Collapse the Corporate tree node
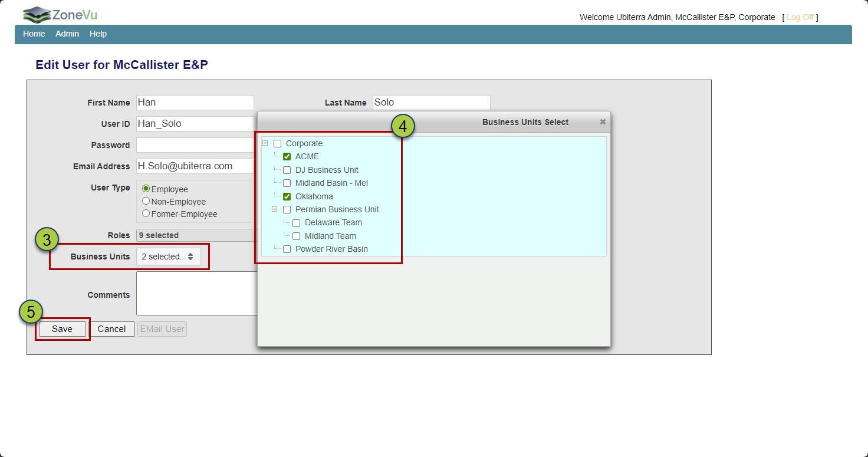 click(x=265, y=143)
